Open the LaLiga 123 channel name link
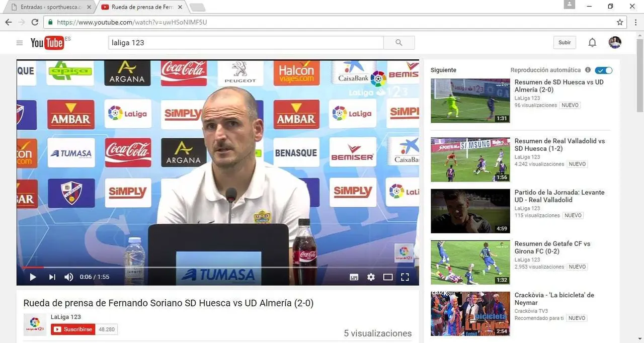Viewport: 644px width, 343px height. (66, 317)
